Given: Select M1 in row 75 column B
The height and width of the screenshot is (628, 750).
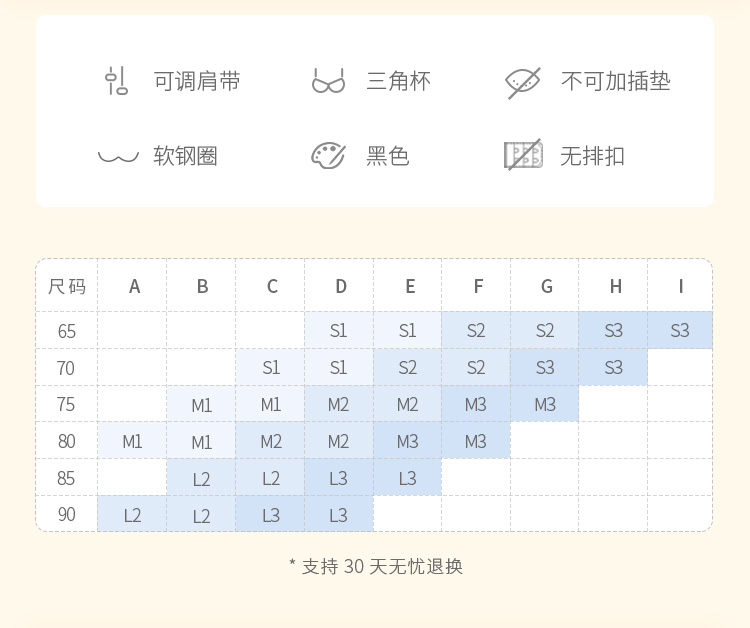Looking at the screenshot, I should [201, 405].
